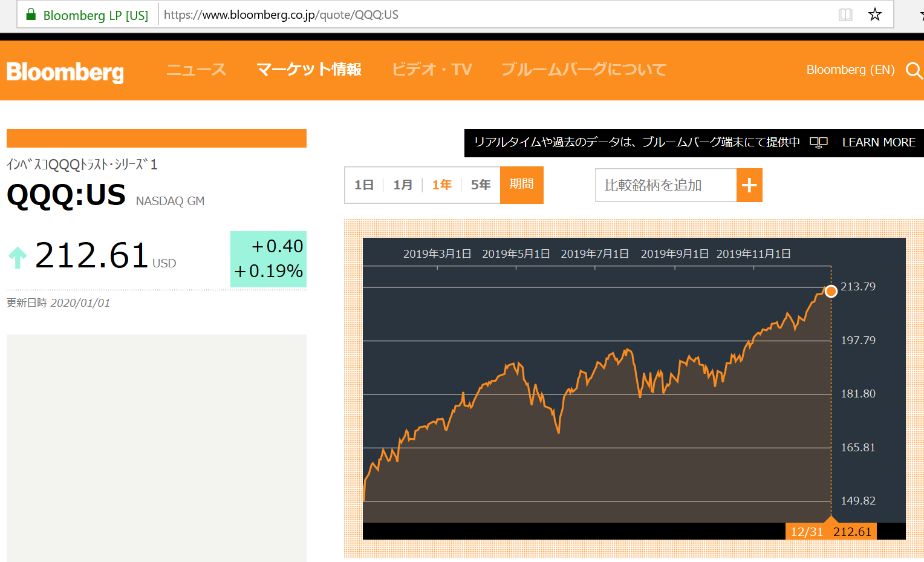The width and height of the screenshot is (924, 562).
Task: Click the 149.82 axis label
Action: (858, 501)
